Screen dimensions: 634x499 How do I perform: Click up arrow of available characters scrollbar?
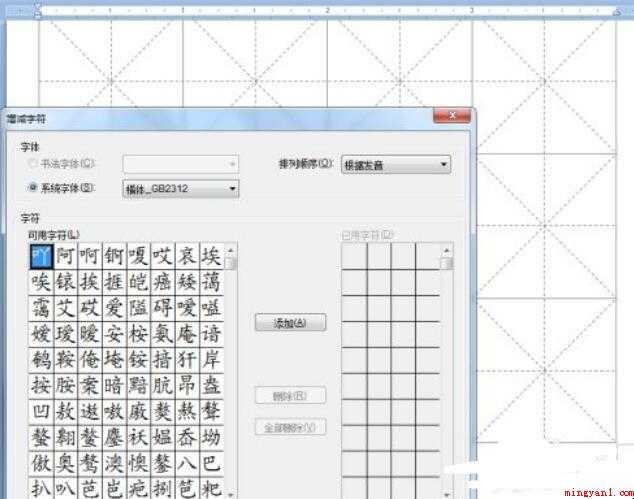(231, 250)
